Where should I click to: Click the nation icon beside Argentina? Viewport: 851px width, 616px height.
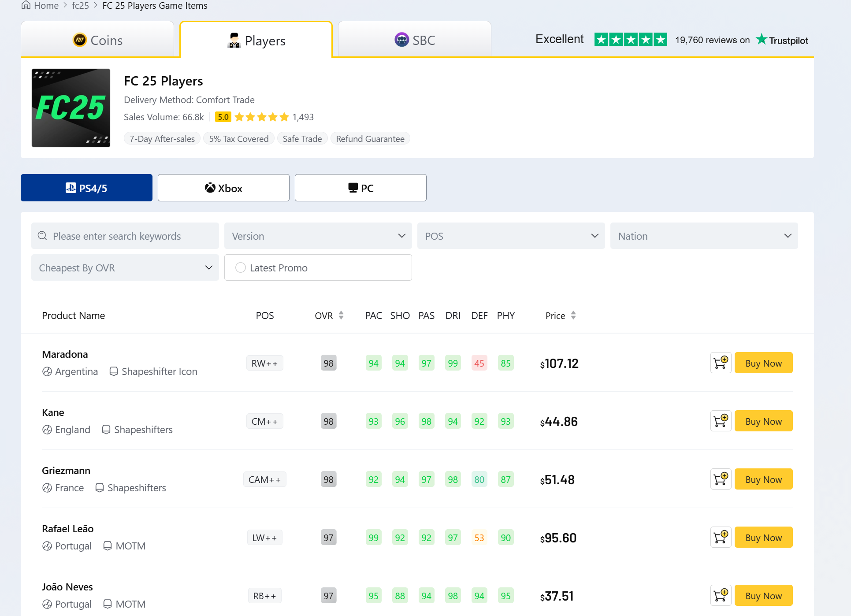pos(47,371)
